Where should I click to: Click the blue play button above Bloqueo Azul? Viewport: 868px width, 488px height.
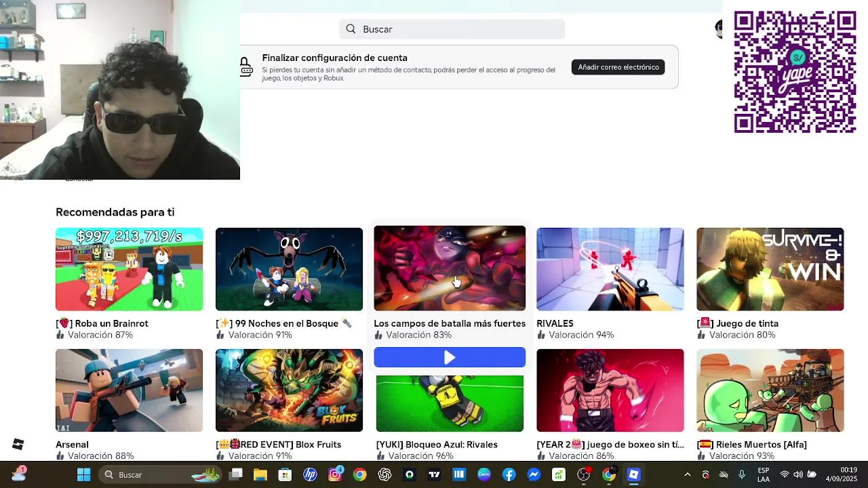coord(450,357)
